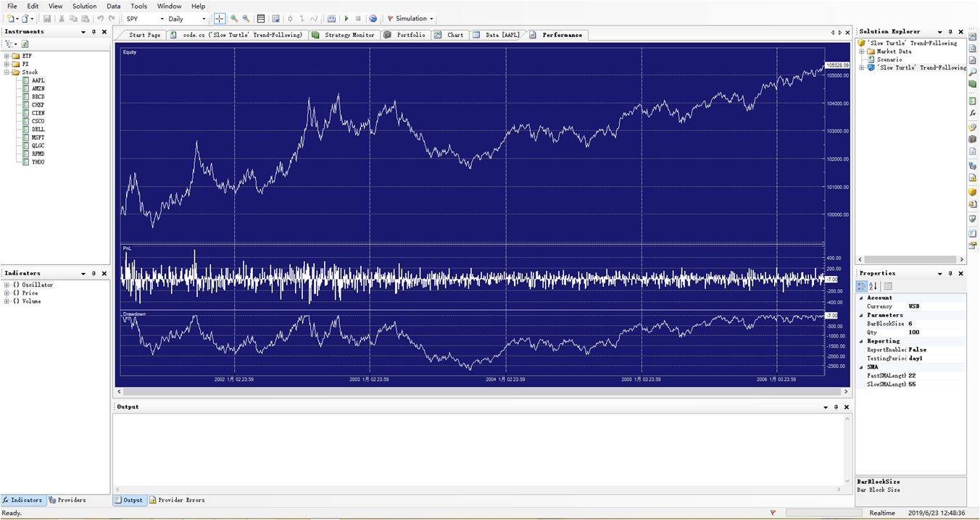Click the top chart icon in right sidebar

[x=973, y=35]
